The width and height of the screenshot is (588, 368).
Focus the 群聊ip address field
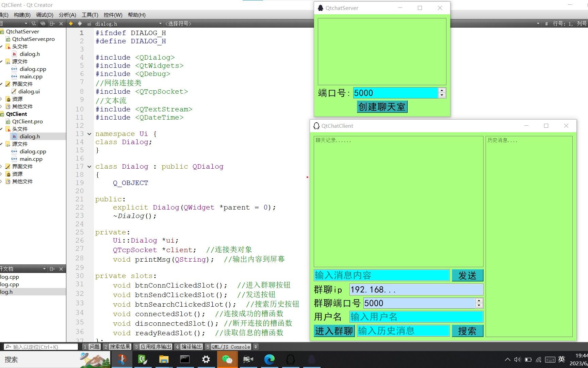pos(416,290)
